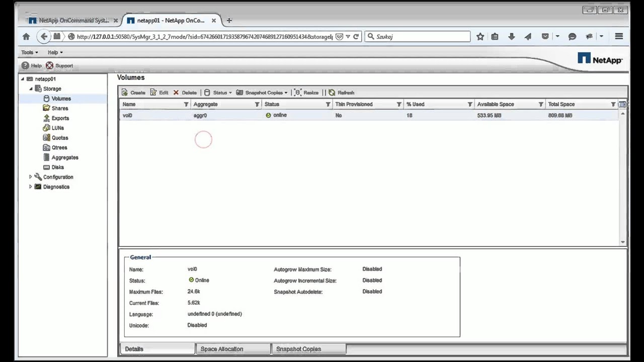The width and height of the screenshot is (644, 362).
Task: Reload page with the refresh icon
Action: pos(356,36)
